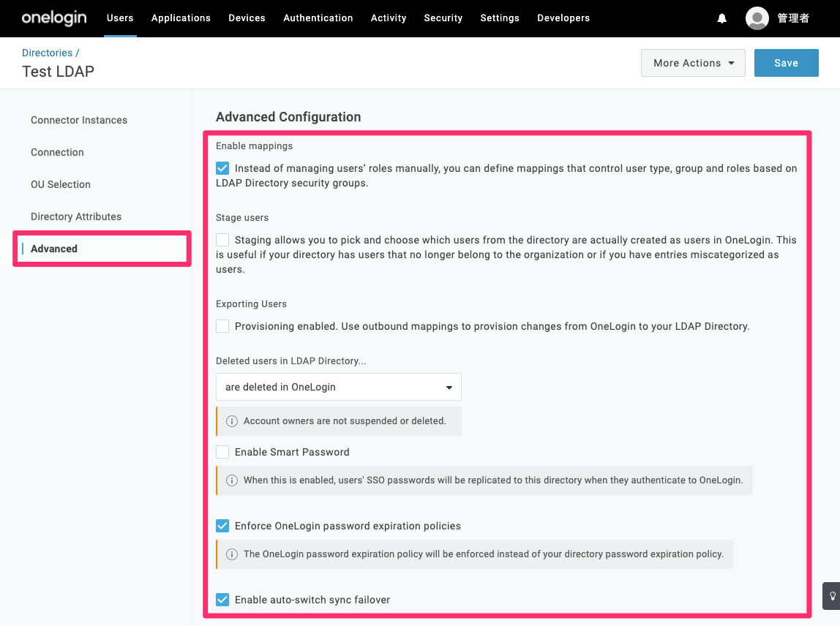840x626 pixels.
Task: Click info icon beside Account owners note
Action: coord(231,421)
